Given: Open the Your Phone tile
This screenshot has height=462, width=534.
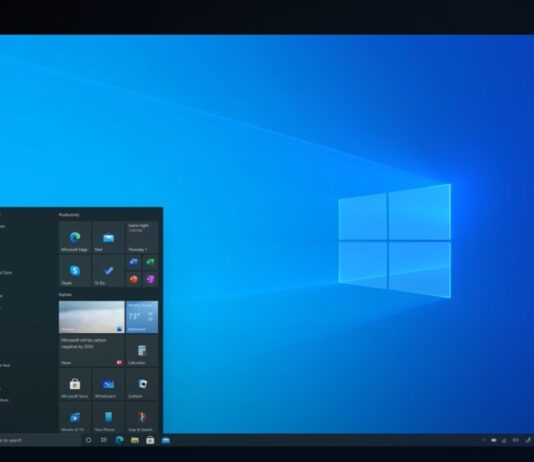Looking at the screenshot, I should pyautogui.click(x=108, y=417).
